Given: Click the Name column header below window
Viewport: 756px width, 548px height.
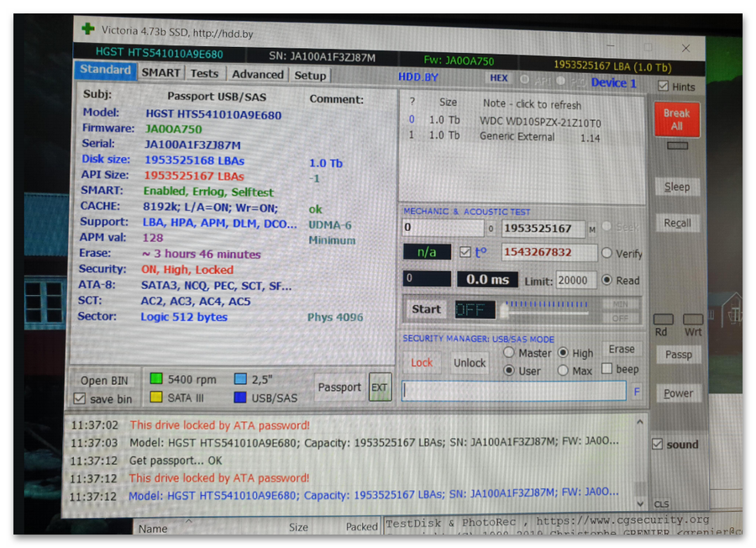Looking at the screenshot, I should point(153,529).
